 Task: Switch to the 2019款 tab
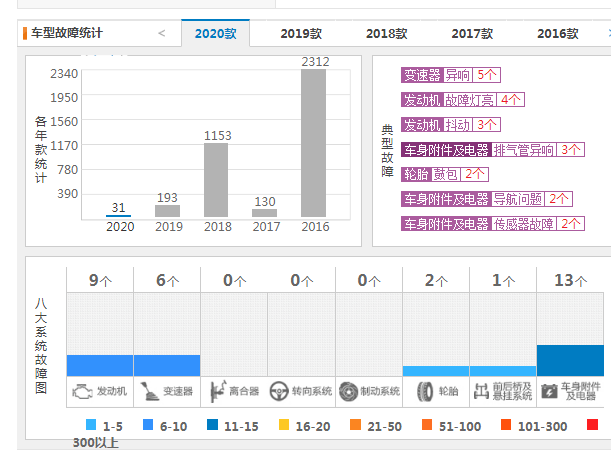pos(301,33)
